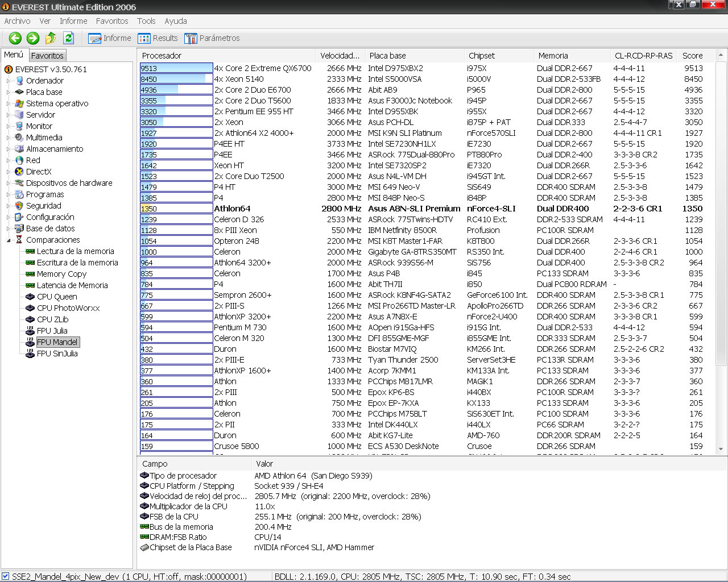Select the Ordenador tree icon
The image size is (728, 582).
tap(19, 81)
